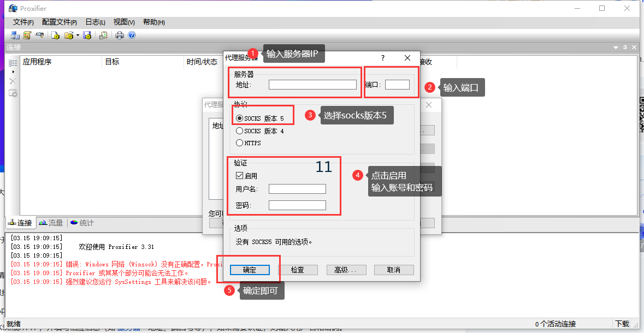This screenshot has height=333, width=644.
Task: Switch to the 统计 tab
Action: pos(82,223)
